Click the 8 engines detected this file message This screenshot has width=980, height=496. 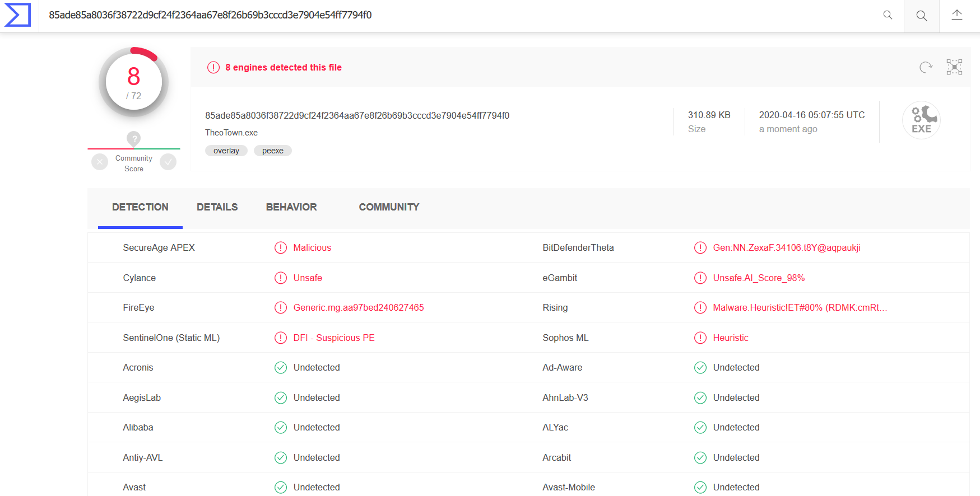[x=284, y=67]
